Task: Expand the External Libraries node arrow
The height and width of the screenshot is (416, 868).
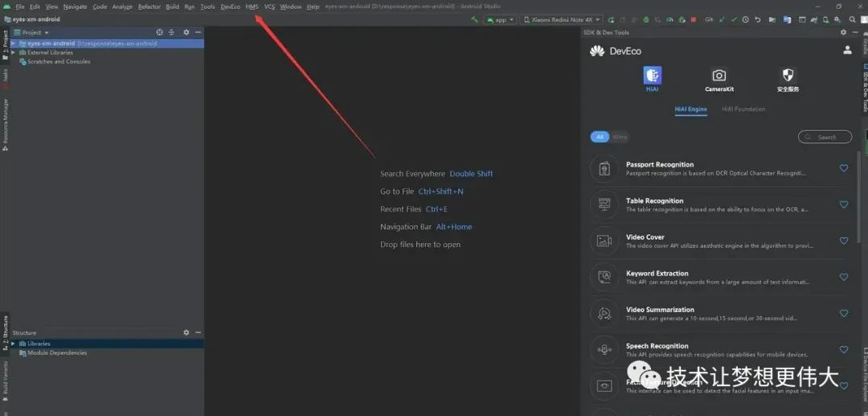Action: click(13, 52)
